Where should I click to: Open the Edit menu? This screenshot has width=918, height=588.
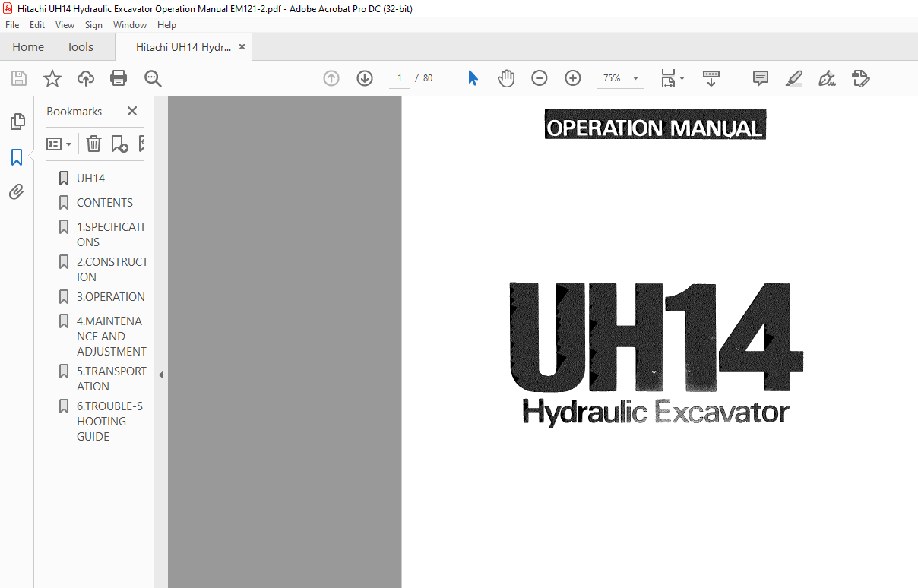click(x=37, y=25)
